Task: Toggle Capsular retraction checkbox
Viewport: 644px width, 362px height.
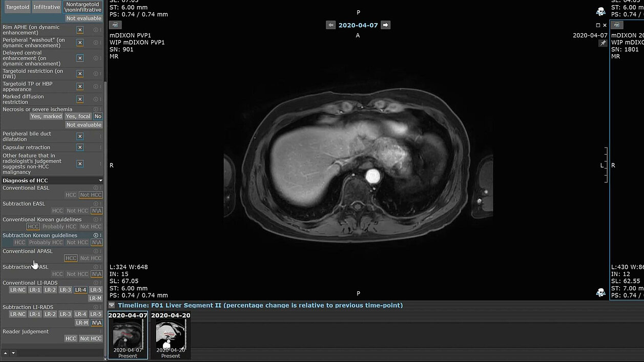Action: click(80, 147)
